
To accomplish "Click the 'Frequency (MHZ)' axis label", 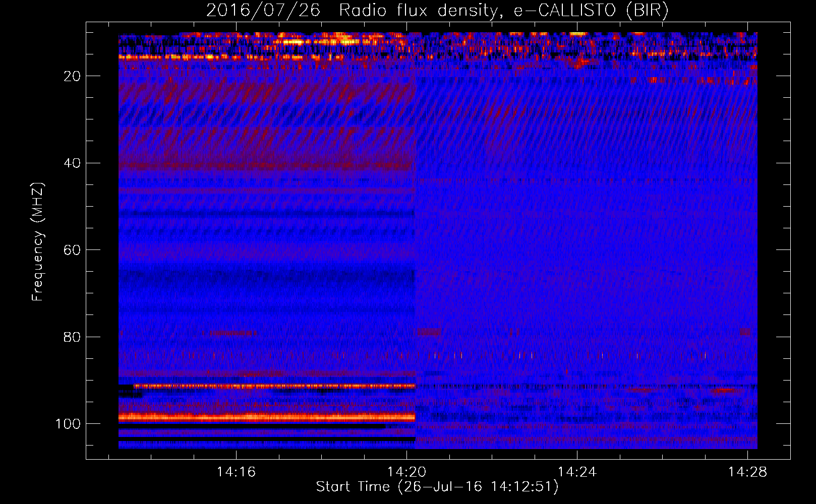I will (38, 242).
